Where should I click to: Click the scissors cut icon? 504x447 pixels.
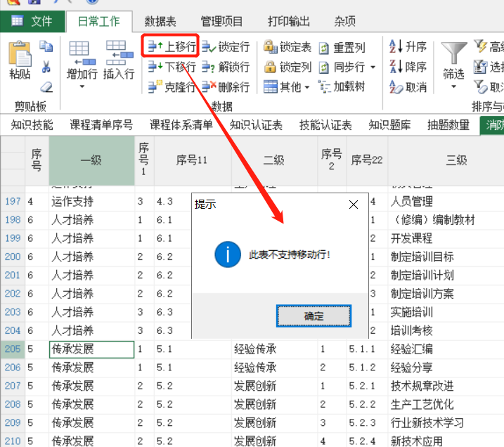(x=46, y=67)
